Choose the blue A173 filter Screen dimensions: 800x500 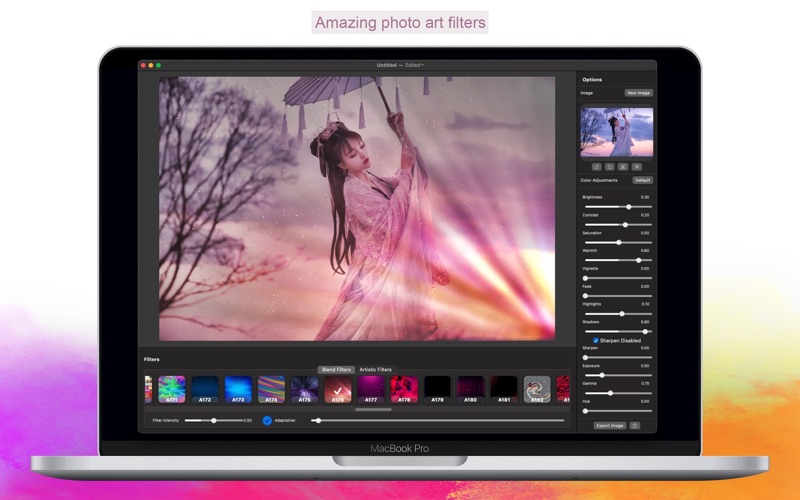[238, 389]
